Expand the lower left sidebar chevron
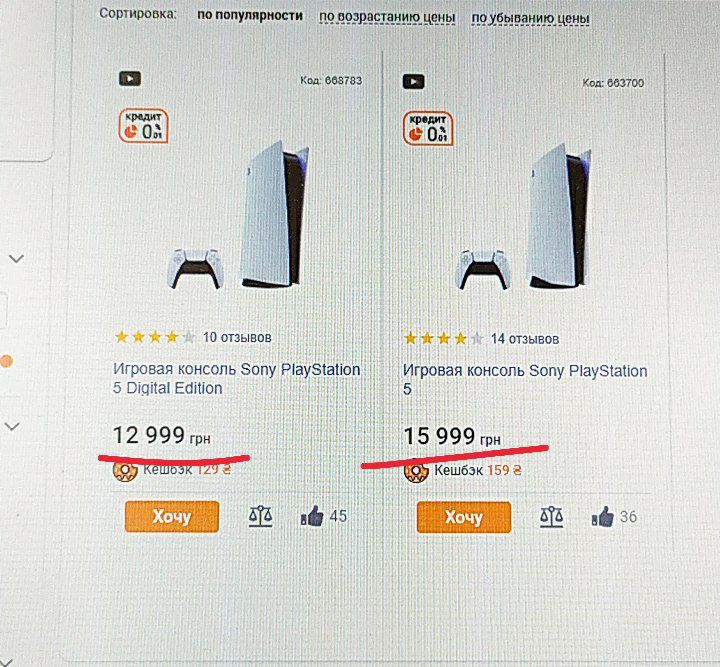This screenshot has width=720, height=667. [12, 426]
